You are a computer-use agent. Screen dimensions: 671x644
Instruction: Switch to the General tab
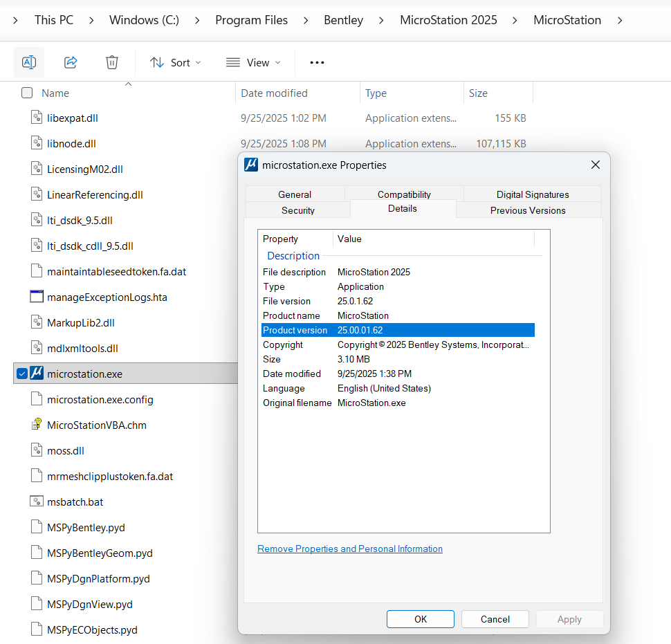tap(295, 194)
